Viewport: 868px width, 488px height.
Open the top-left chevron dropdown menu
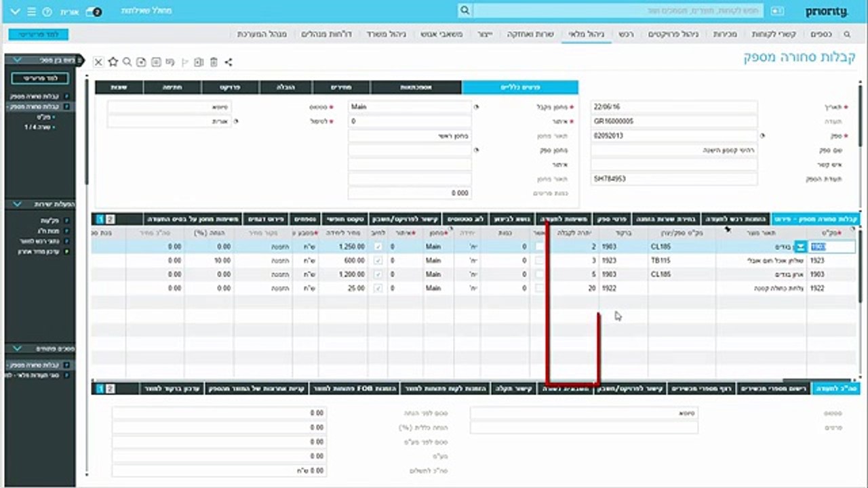[x=15, y=12]
